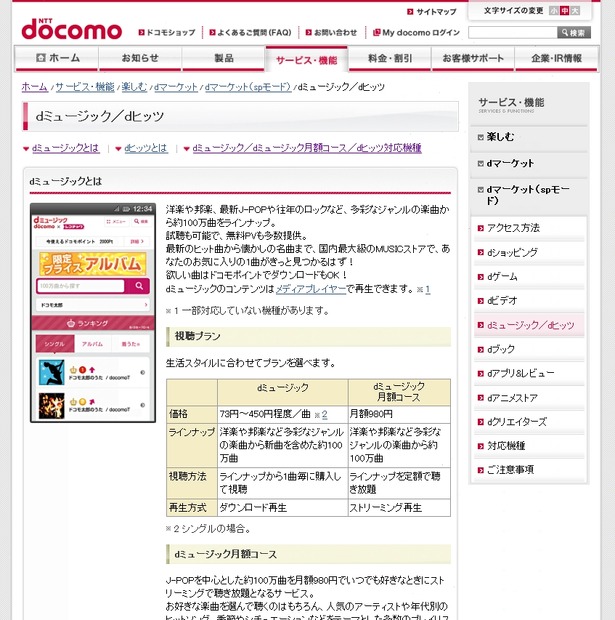
Task: Click red triangle icon before dヒッツとは
Action: (118, 149)
